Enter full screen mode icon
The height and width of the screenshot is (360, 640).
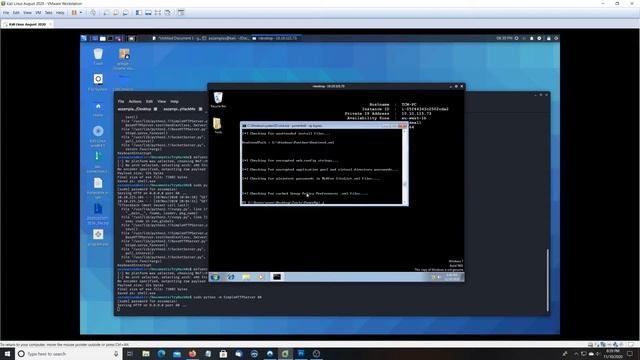point(158,13)
